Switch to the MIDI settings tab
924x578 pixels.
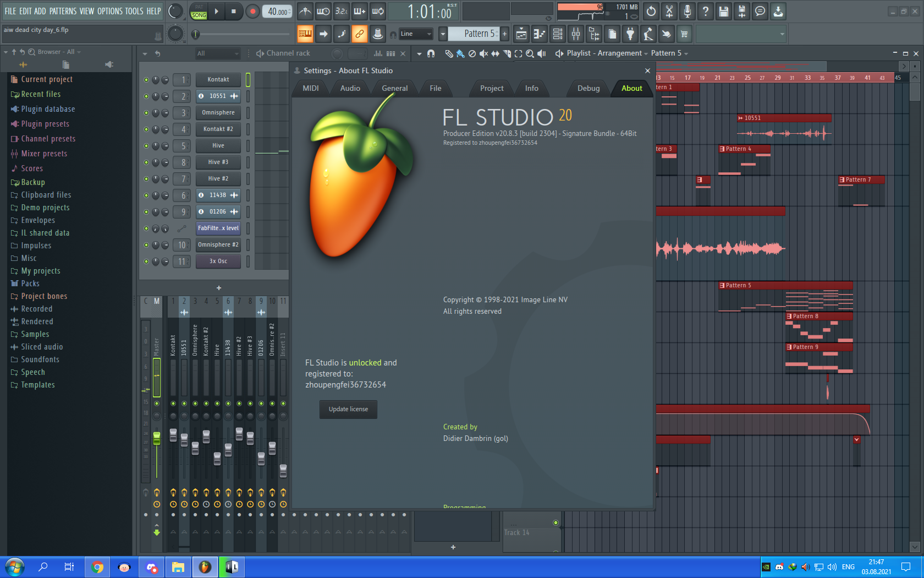(x=311, y=88)
